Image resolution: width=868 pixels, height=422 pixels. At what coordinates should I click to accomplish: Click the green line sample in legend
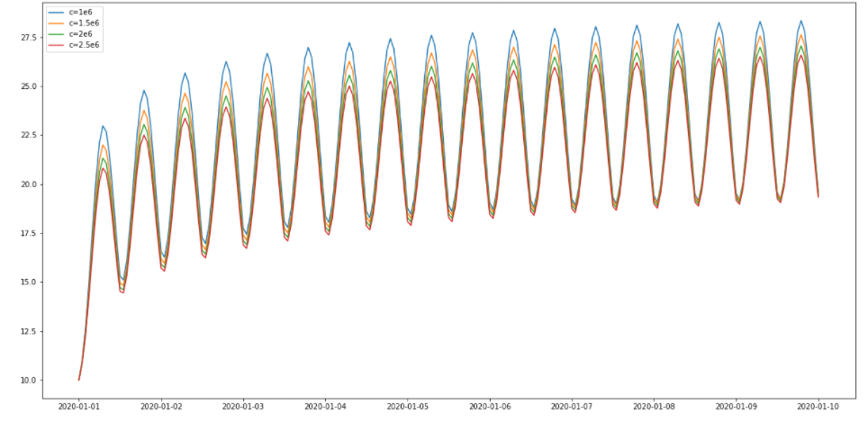pos(55,33)
